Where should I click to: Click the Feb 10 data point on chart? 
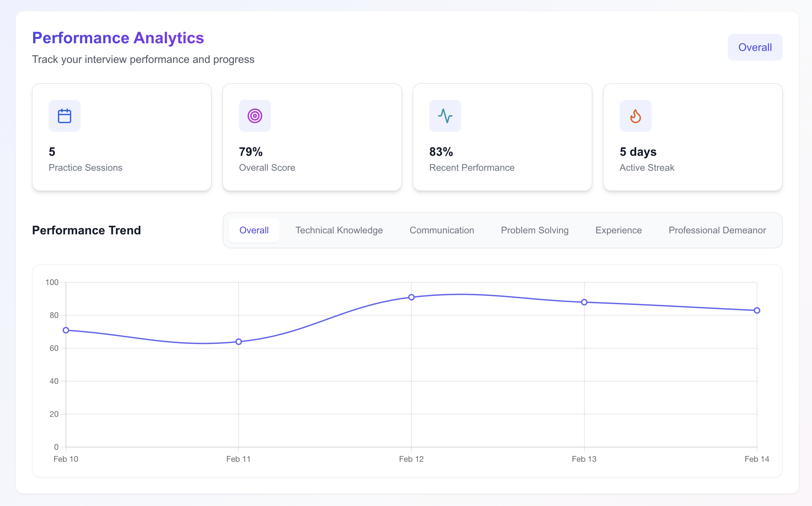click(x=66, y=330)
